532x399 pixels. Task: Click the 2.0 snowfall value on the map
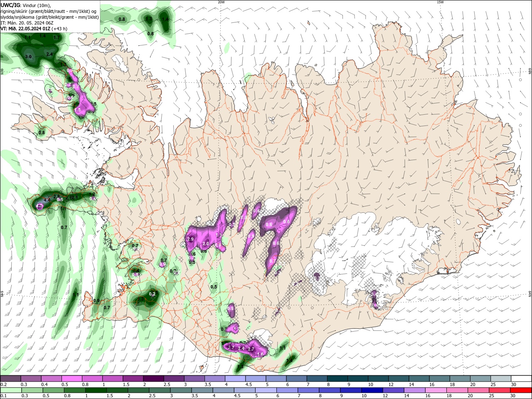pos(205,244)
